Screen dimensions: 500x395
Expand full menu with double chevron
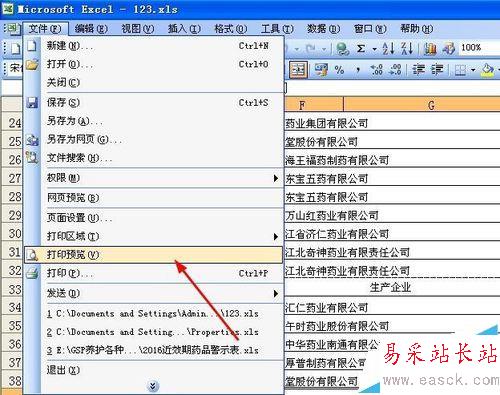(153, 386)
